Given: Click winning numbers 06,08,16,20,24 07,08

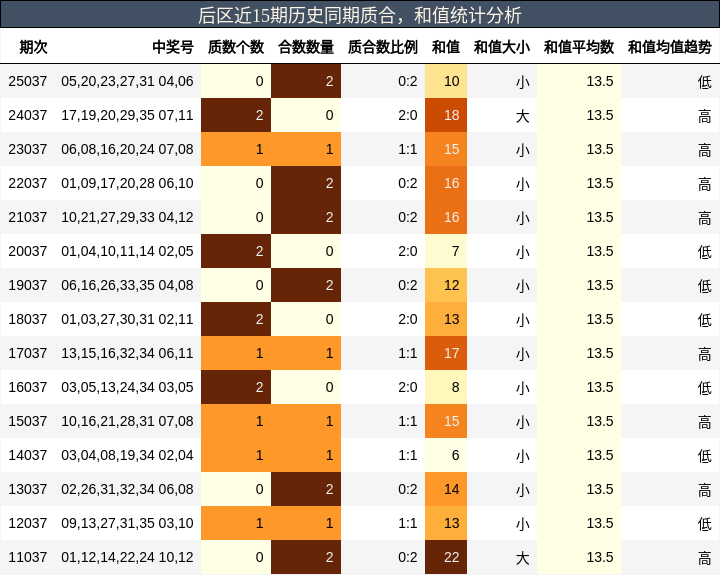Looking at the screenshot, I should (x=127, y=149).
